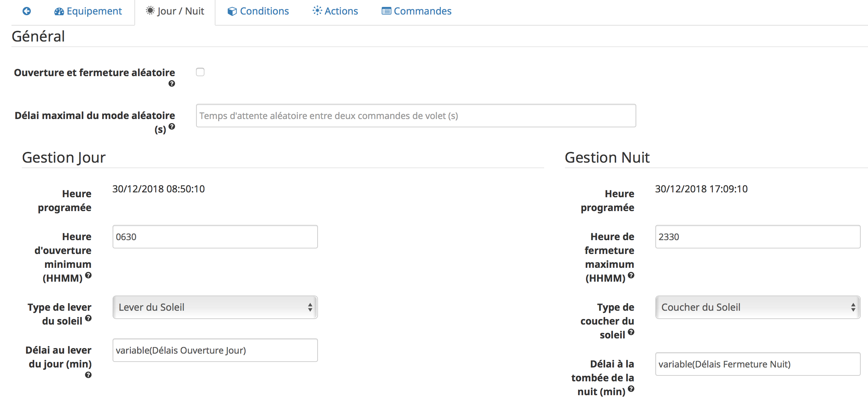
Task: Click the Délais Fermeture Nuit variable field
Action: [x=758, y=364]
